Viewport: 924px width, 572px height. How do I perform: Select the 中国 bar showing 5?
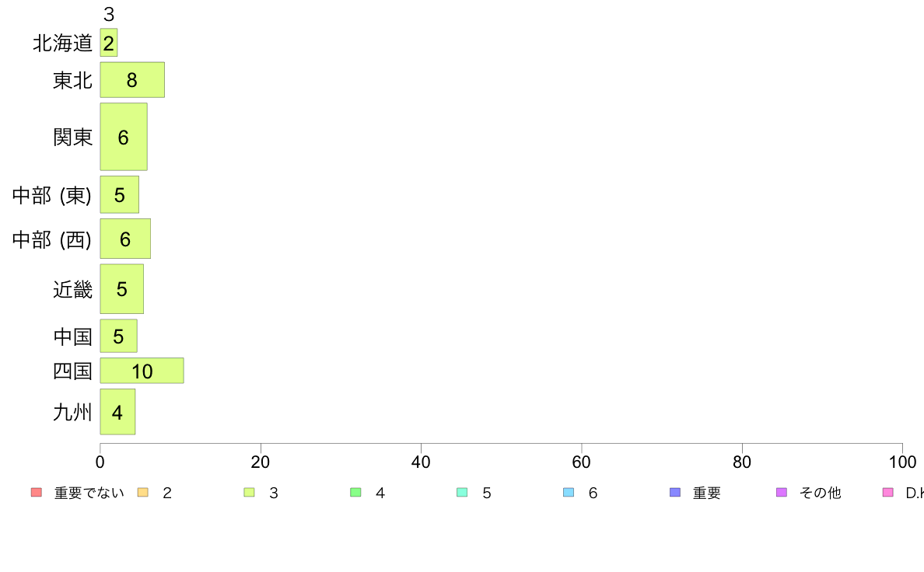(x=118, y=336)
